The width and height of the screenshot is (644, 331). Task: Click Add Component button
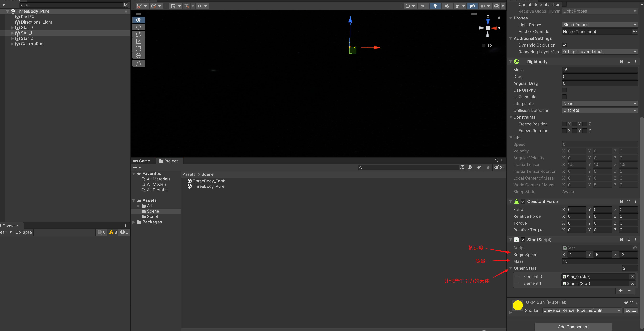point(573,327)
